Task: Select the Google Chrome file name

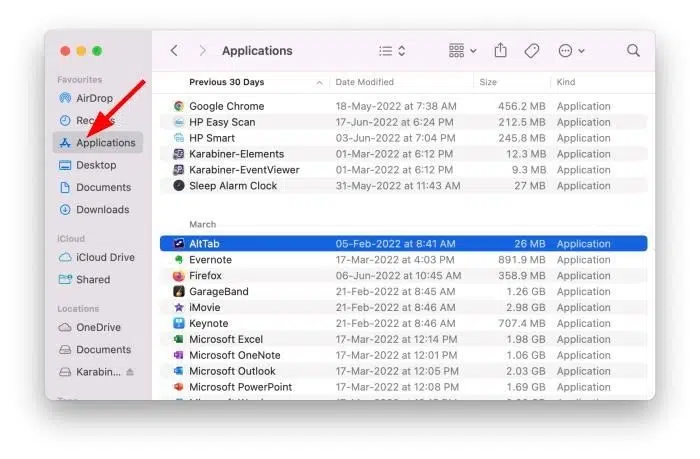Action: (x=227, y=106)
